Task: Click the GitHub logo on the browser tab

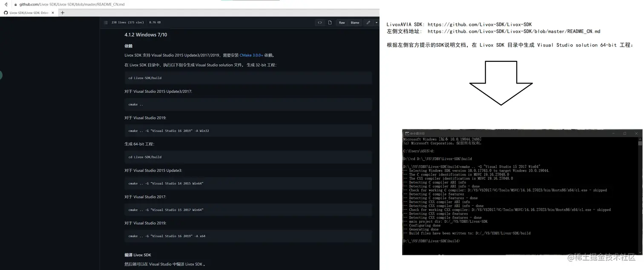Action: coord(5,12)
